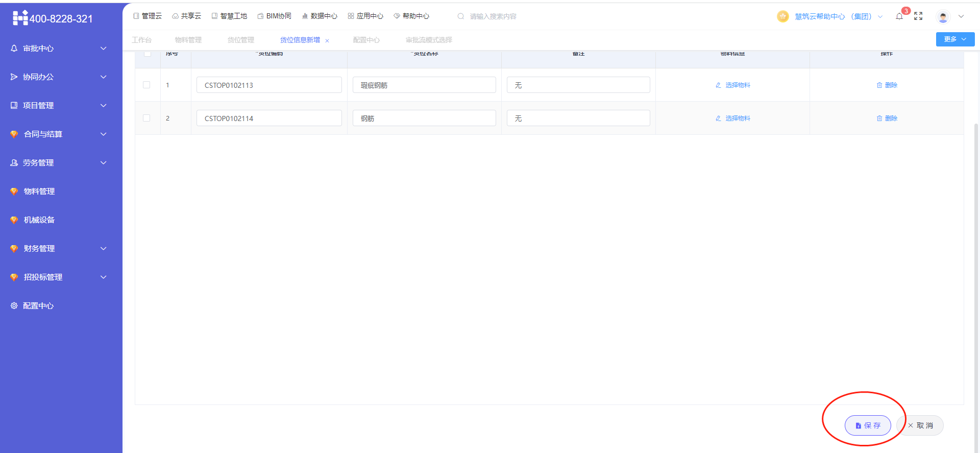Tick the checkbox for row 2
980x453 pixels.
147,118
